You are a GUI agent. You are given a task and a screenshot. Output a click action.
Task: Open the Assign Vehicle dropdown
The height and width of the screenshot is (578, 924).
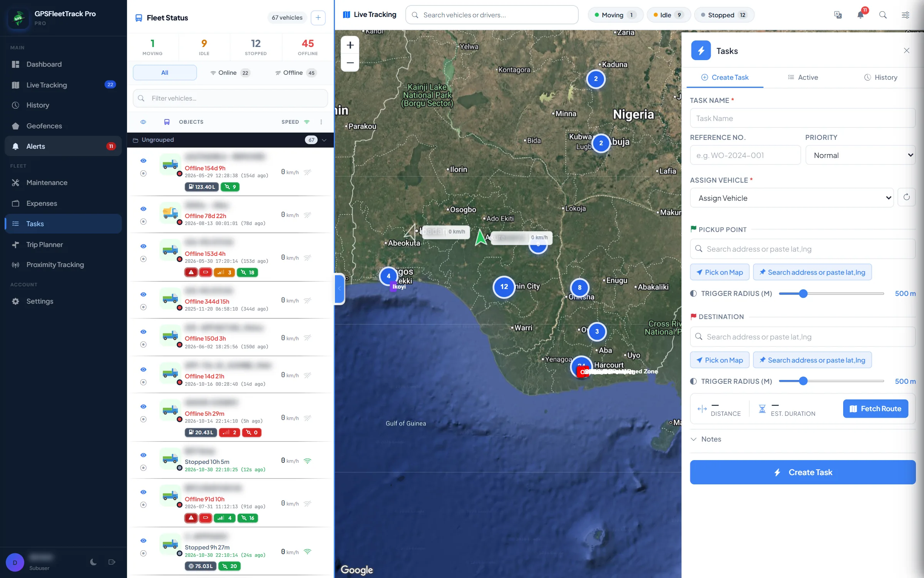pyautogui.click(x=792, y=198)
